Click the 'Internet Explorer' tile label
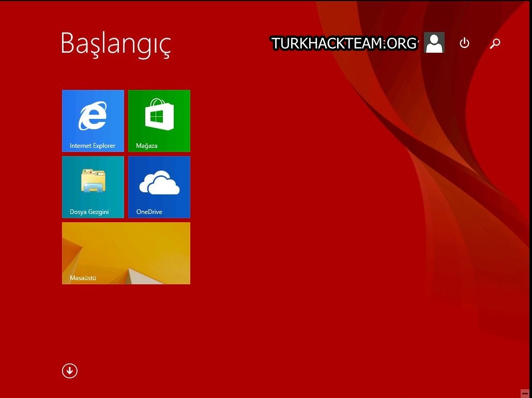This screenshot has height=398, width=532. 92,146
